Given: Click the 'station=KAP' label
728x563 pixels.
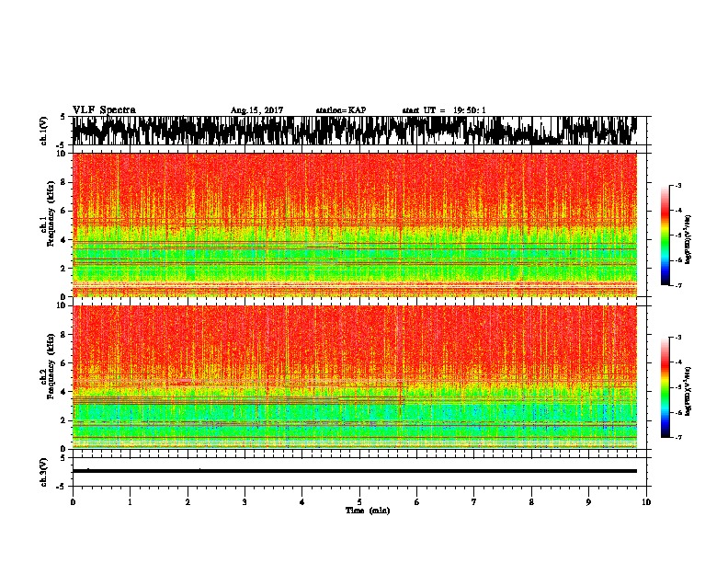Looking at the screenshot, I should (341, 110).
